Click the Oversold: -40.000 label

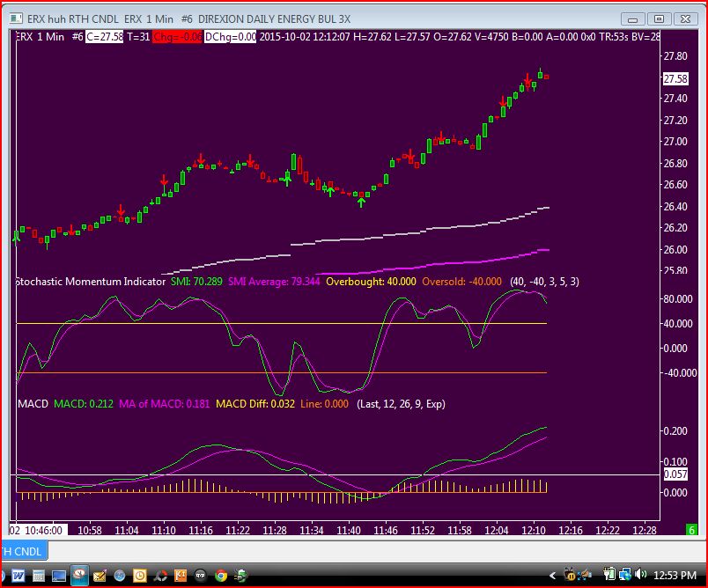tap(462, 282)
